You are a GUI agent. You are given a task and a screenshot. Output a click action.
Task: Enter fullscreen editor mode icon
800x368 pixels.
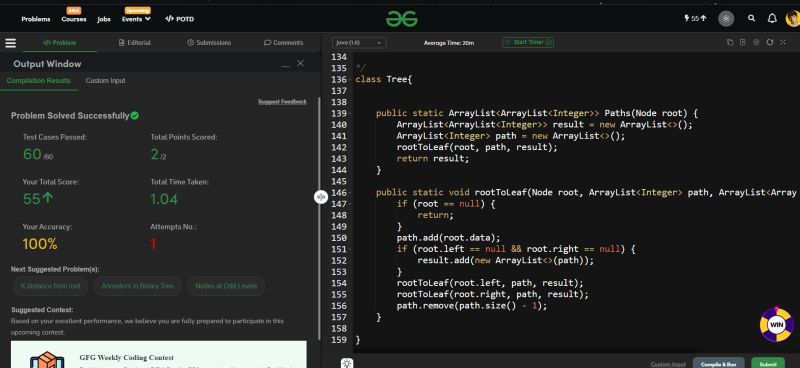coord(783,42)
